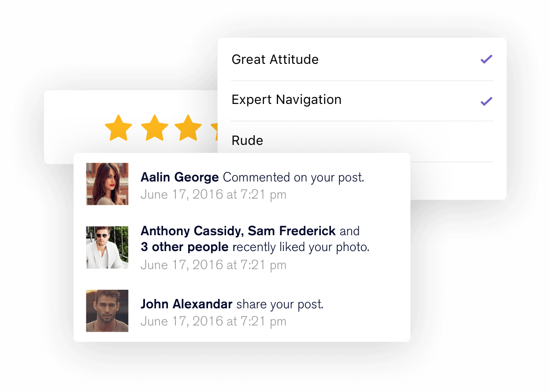Select the Rude feedback option
The height and width of the screenshot is (392, 550).
click(247, 141)
